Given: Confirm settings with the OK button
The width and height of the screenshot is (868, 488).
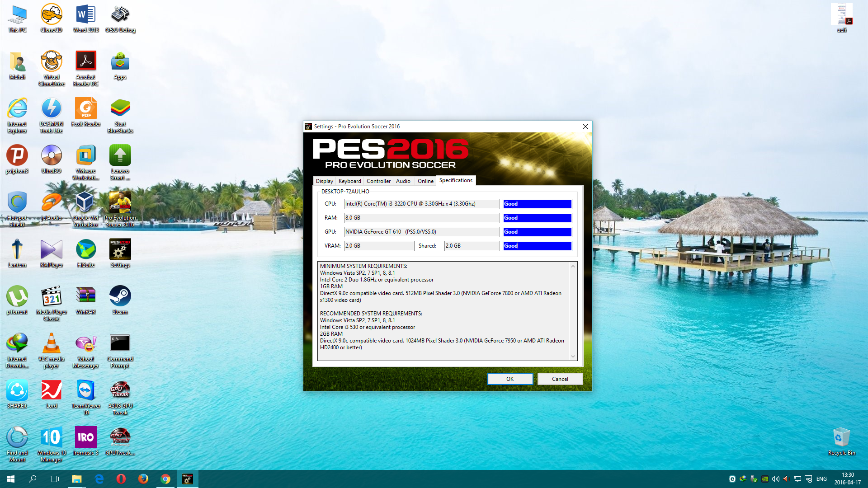Looking at the screenshot, I should 510,379.
